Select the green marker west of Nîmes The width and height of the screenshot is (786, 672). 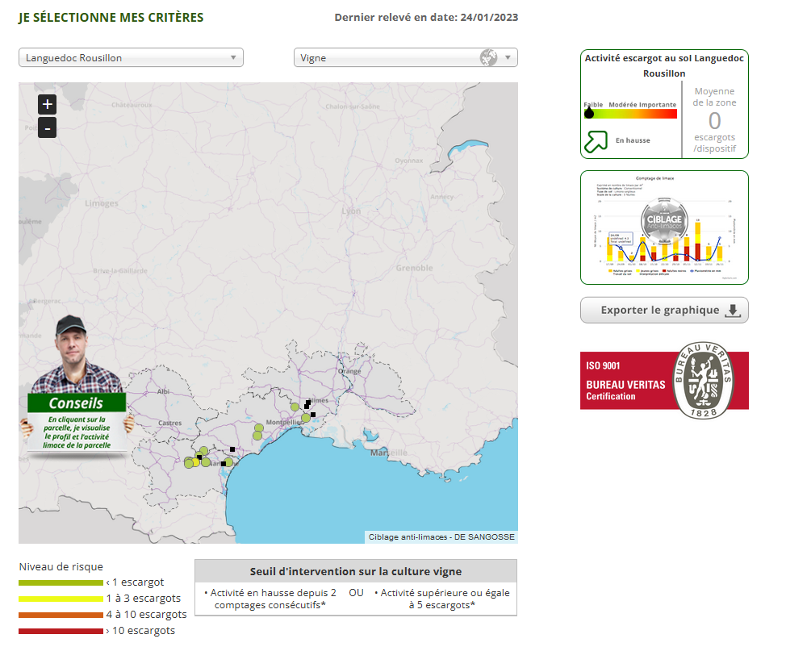pos(295,407)
